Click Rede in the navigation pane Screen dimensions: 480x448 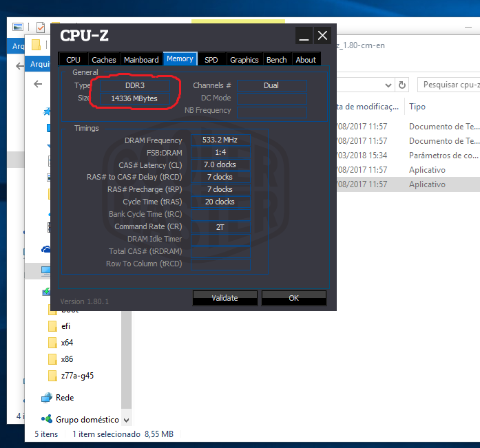(x=65, y=398)
